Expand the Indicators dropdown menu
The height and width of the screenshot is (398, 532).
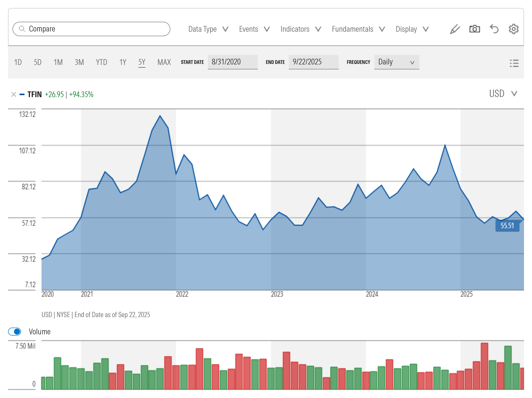tap(300, 29)
